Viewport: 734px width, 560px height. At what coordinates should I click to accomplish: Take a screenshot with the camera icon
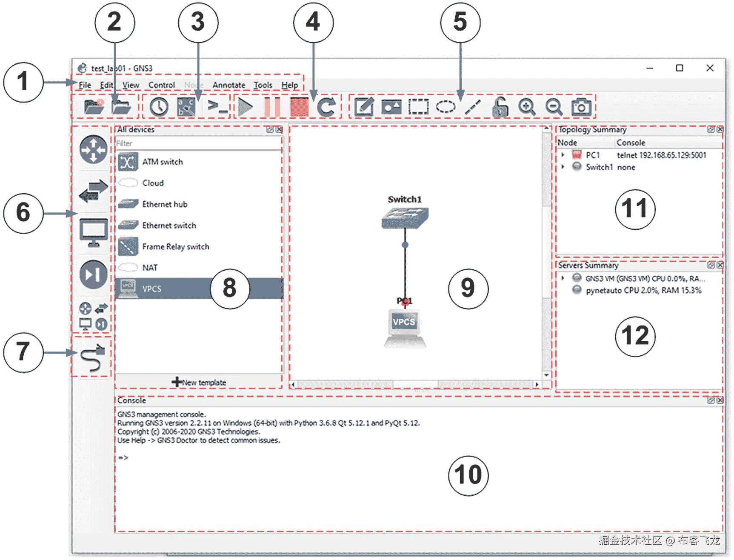tap(580, 107)
